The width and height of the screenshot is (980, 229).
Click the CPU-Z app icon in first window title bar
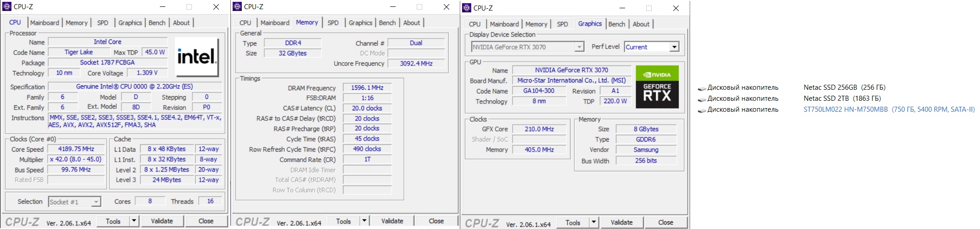point(7,6)
